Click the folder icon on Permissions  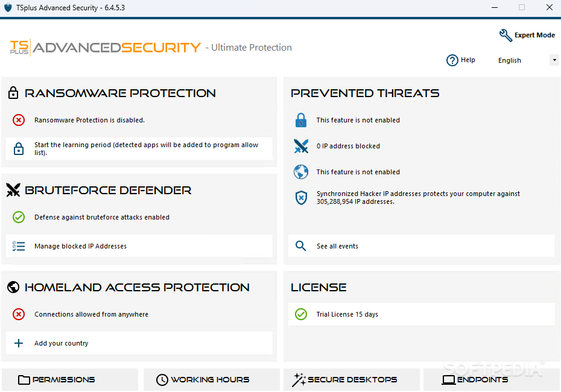24,380
